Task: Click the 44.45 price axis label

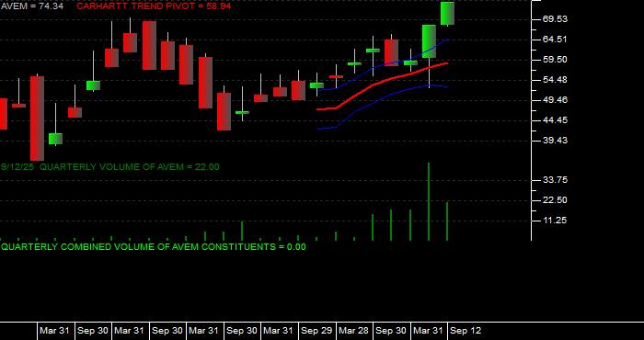Action: tap(555, 120)
